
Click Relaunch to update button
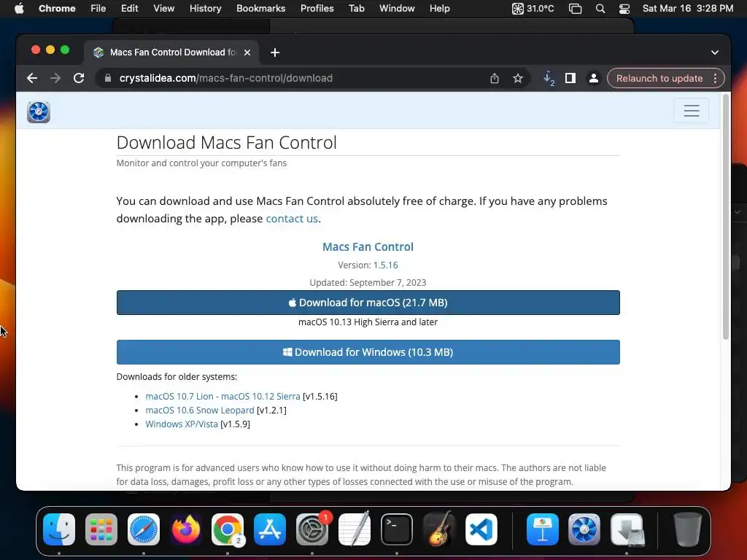(x=659, y=78)
